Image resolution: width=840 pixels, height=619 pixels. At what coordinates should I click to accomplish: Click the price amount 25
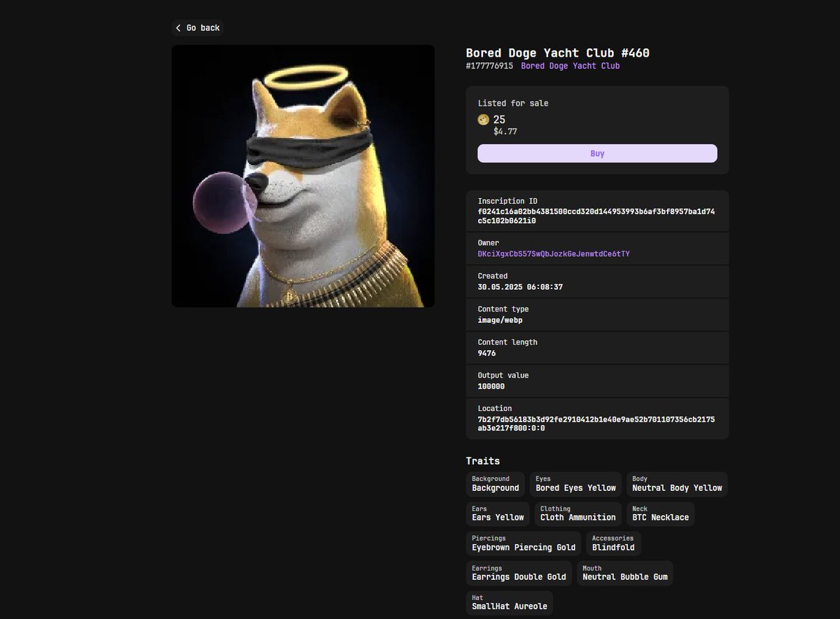click(x=499, y=120)
